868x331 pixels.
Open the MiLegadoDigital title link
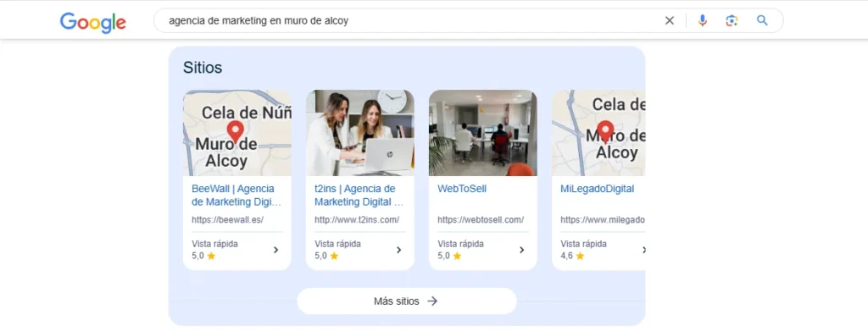(x=598, y=189)
